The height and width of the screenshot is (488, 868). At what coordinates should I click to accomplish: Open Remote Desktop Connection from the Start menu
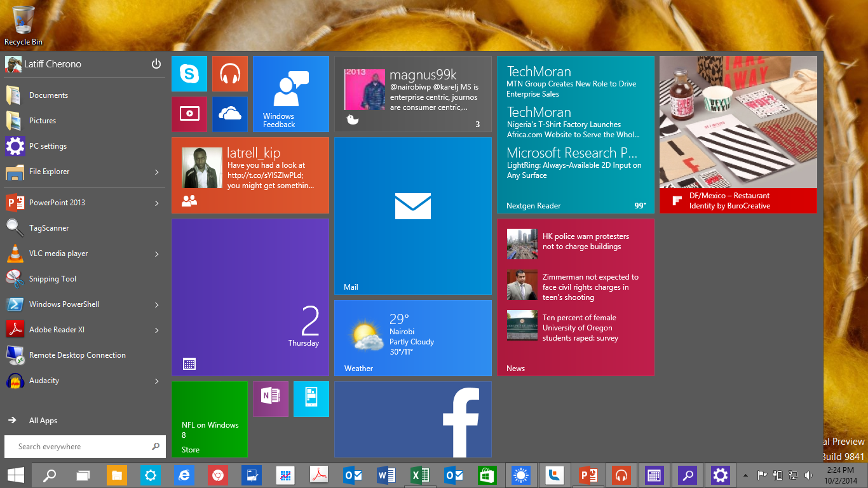tap(85, 355)
